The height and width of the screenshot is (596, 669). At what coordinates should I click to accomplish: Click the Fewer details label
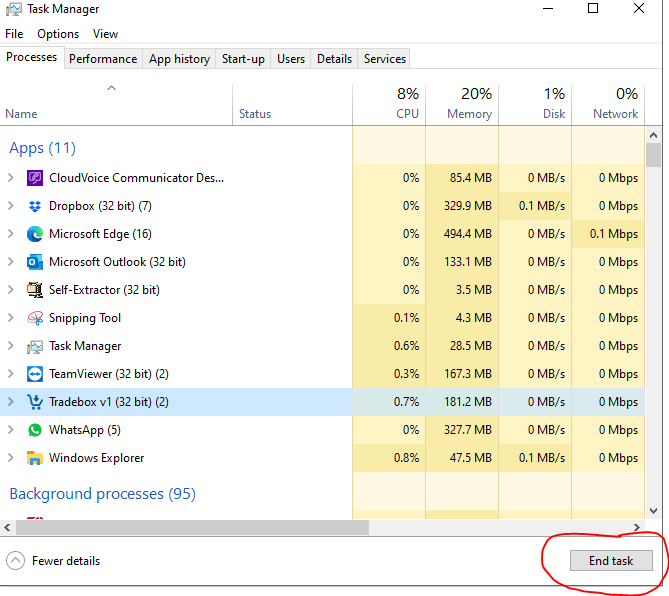pyautogui.click(x=66, y=561)
